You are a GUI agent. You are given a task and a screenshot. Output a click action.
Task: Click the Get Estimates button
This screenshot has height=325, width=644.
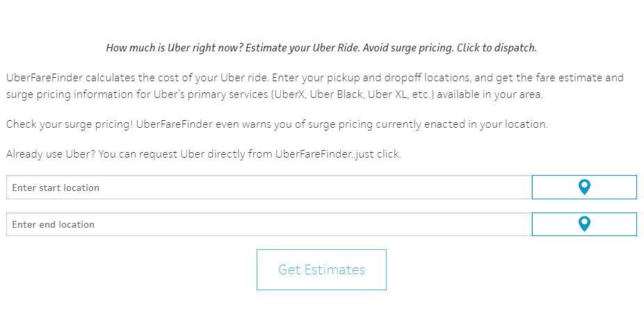point(321,269)
